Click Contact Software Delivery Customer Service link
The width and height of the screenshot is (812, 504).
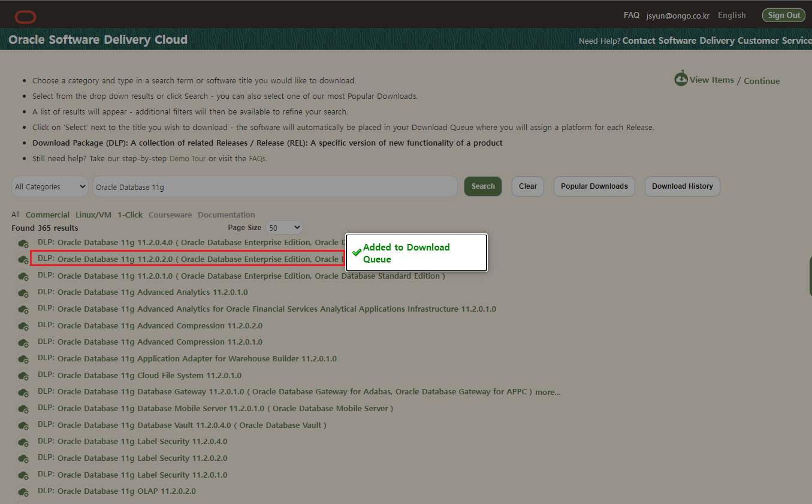coord(717,41)
